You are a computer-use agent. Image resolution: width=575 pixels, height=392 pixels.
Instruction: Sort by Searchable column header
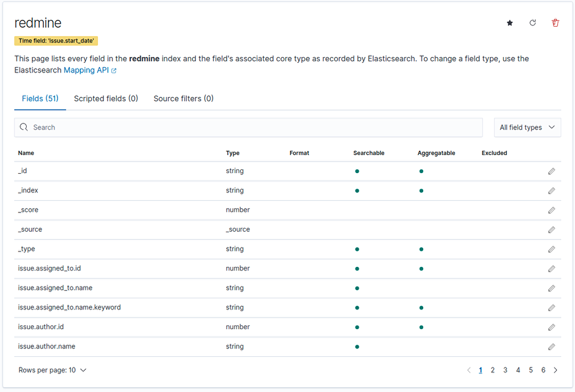coord(369,153)
